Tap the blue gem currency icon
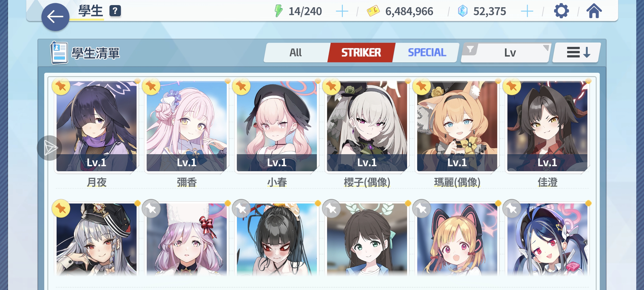This screenshot has width=644, height=290. pos(462,11)
